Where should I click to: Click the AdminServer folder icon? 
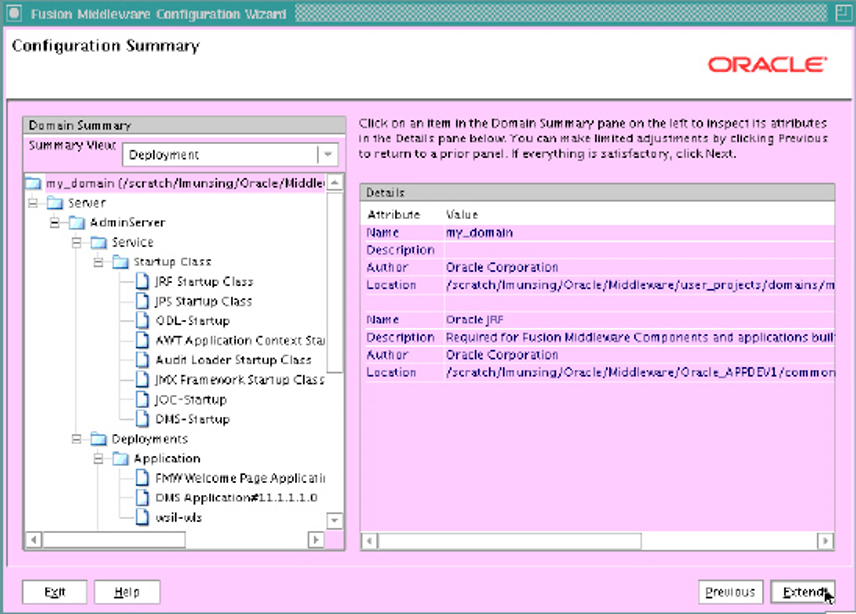point(77,223)
